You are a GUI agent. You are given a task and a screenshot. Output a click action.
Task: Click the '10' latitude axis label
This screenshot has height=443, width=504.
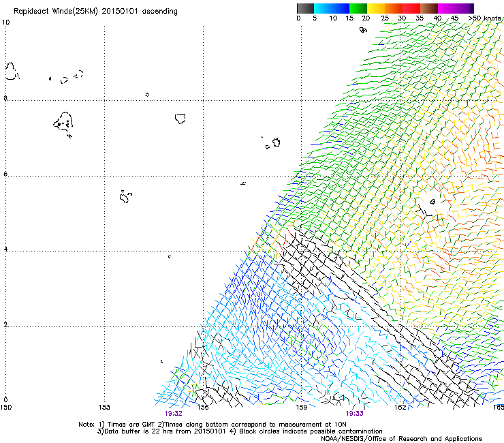pyautogui.click(x=5, y=22)
